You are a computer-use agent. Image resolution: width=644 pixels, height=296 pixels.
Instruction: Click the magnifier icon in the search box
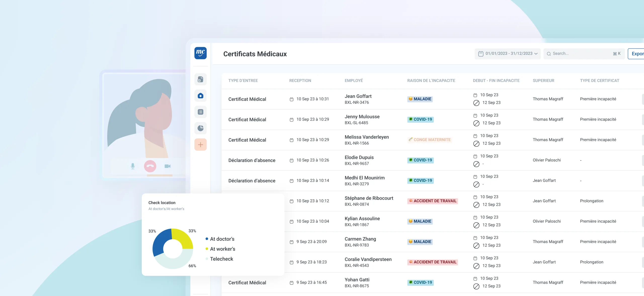tap(549, 54)
